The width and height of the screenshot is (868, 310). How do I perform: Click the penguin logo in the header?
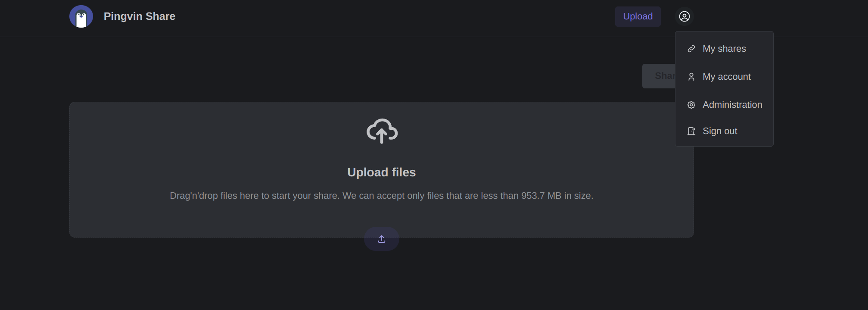click(81, 16)
